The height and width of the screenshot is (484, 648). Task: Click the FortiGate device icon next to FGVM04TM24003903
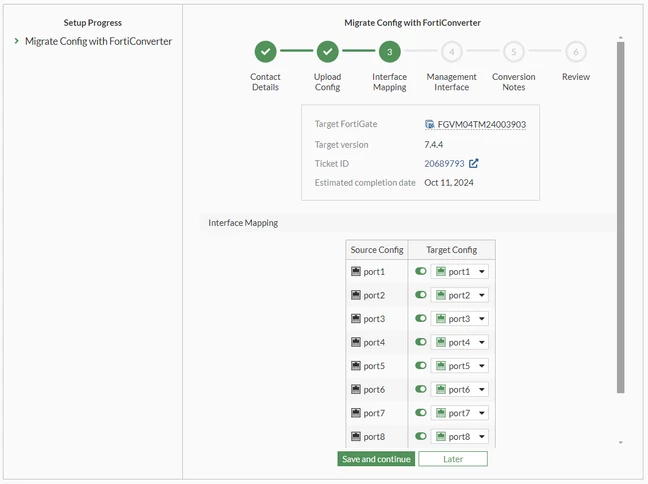(429, 124)
